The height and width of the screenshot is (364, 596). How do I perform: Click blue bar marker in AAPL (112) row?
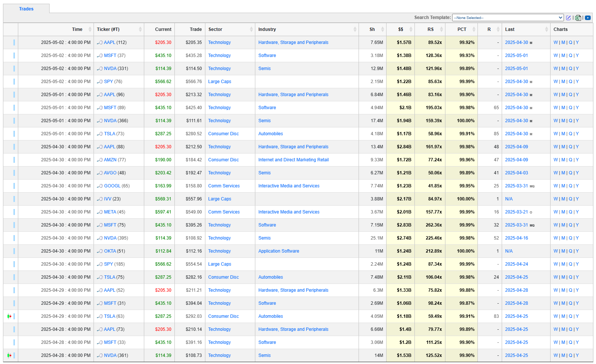[14, 42]
